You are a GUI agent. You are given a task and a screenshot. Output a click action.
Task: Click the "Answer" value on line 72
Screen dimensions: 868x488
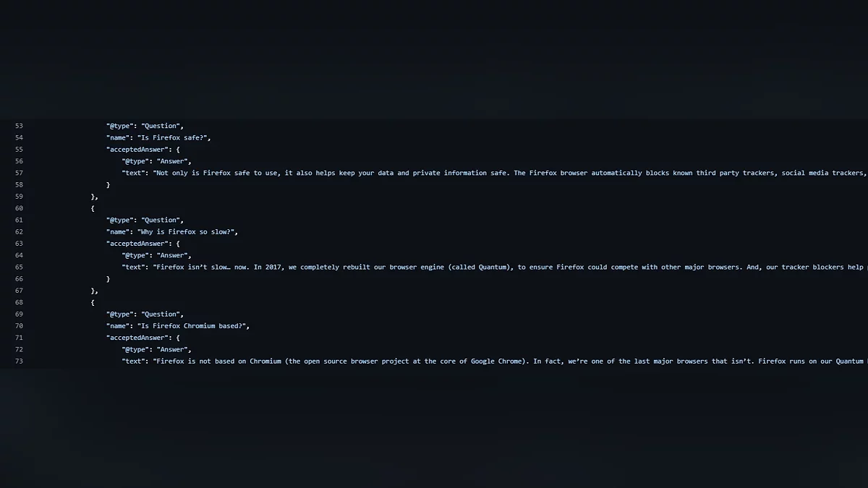(174, 349)
